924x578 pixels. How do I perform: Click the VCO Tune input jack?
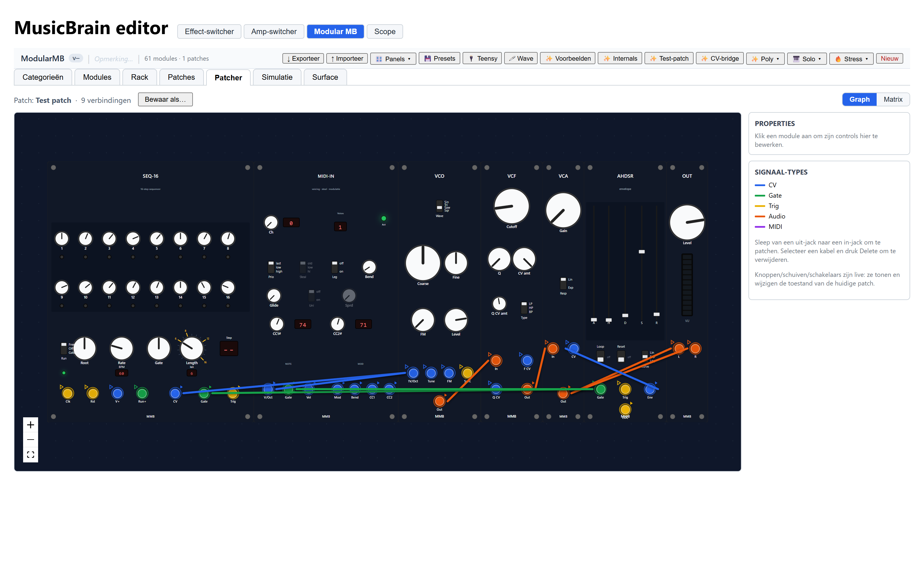[431, 373]
